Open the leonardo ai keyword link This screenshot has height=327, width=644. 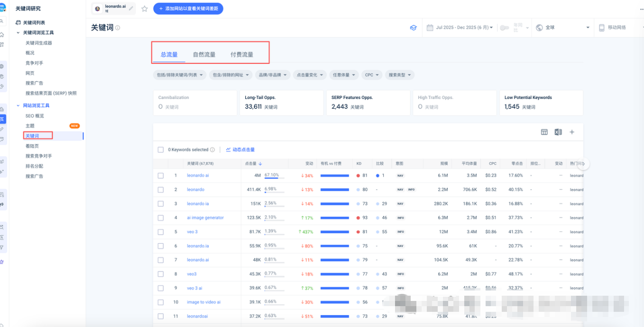pos(198,175)
